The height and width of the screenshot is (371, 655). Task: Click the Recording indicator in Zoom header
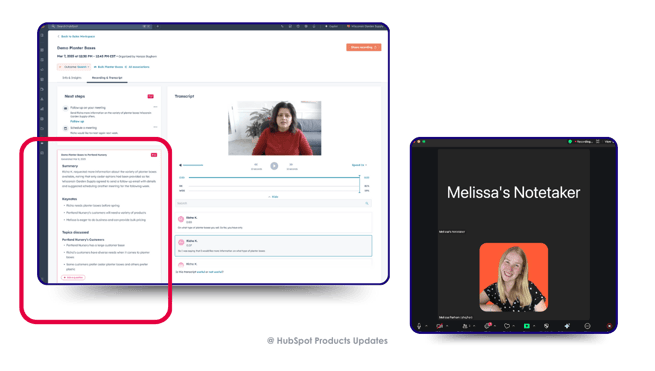tap(584, 142)
